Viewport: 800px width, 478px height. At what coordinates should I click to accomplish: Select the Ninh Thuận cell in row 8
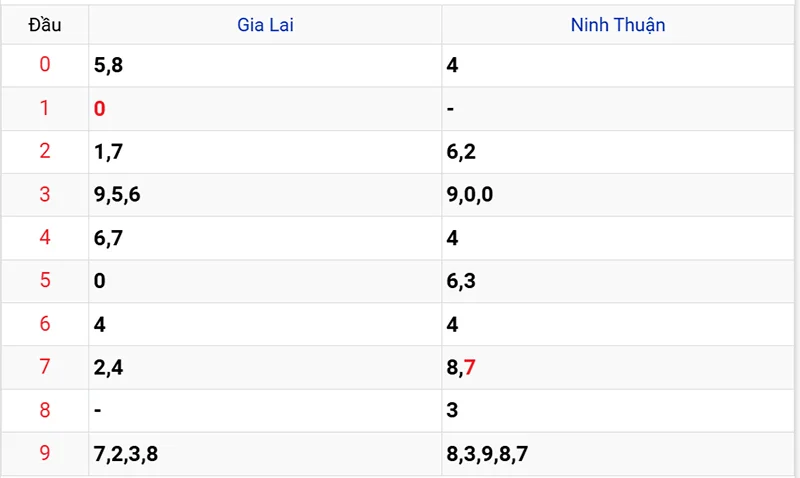click(x=453, y=410)
